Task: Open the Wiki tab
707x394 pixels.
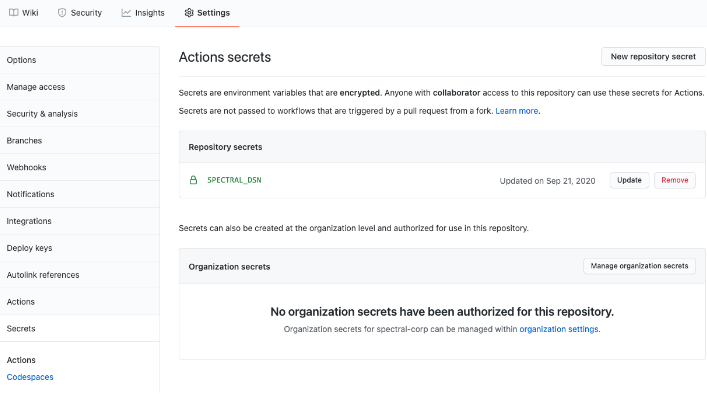Action: [24, 13]
